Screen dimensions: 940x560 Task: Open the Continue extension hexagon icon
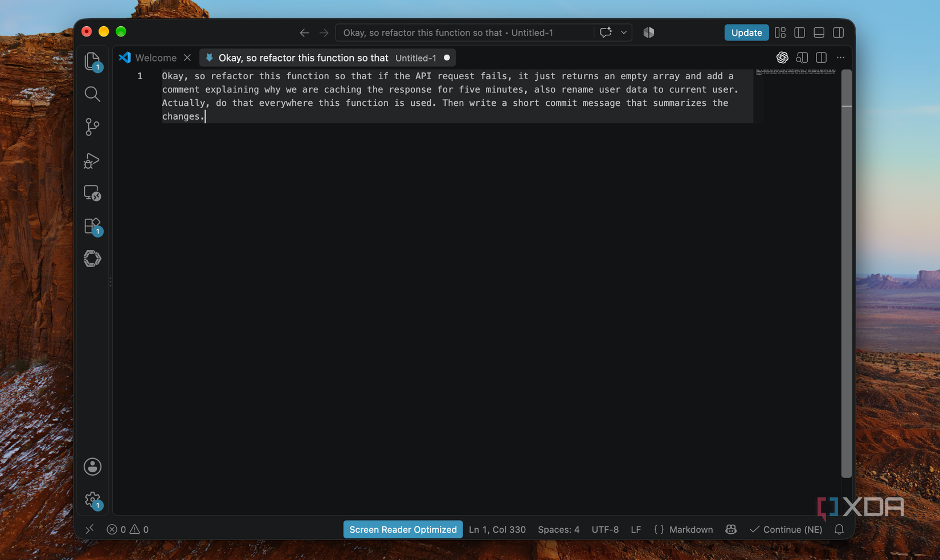tap(92, 259)
